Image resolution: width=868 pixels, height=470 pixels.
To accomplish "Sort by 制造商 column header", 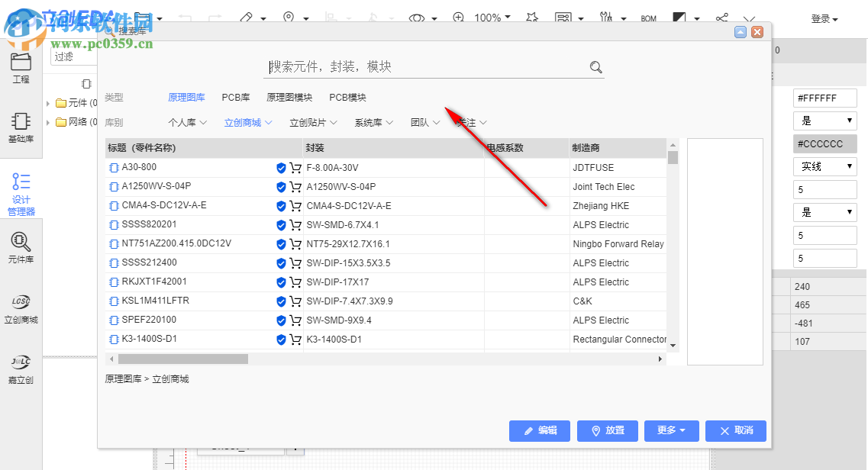I will (618, 148).
